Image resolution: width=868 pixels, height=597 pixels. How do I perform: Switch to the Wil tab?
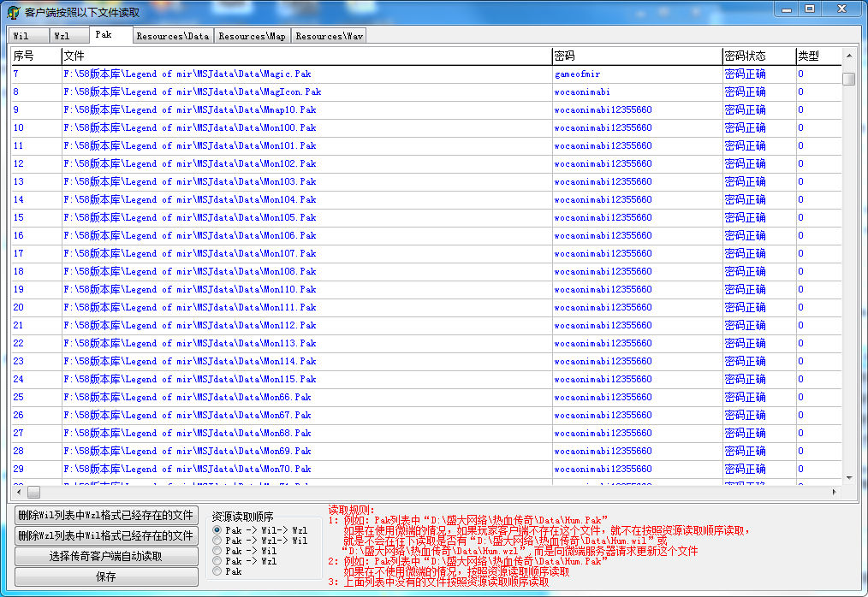21,36
